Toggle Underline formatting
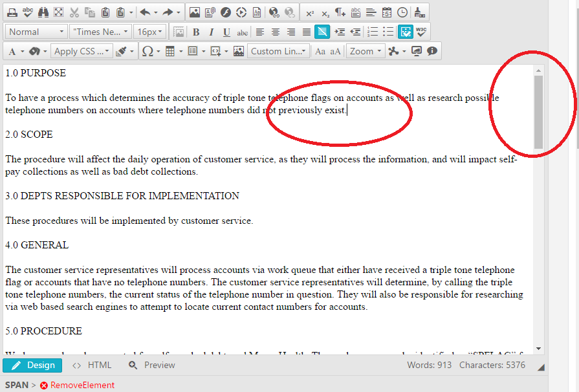The height and width of the screenshot is (392, 579). [x=226, y=32]
